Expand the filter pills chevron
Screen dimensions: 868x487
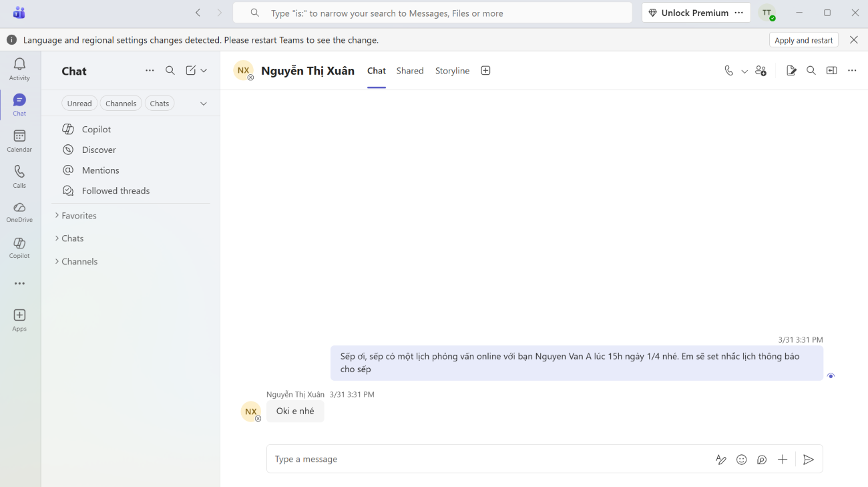[204, 104]
